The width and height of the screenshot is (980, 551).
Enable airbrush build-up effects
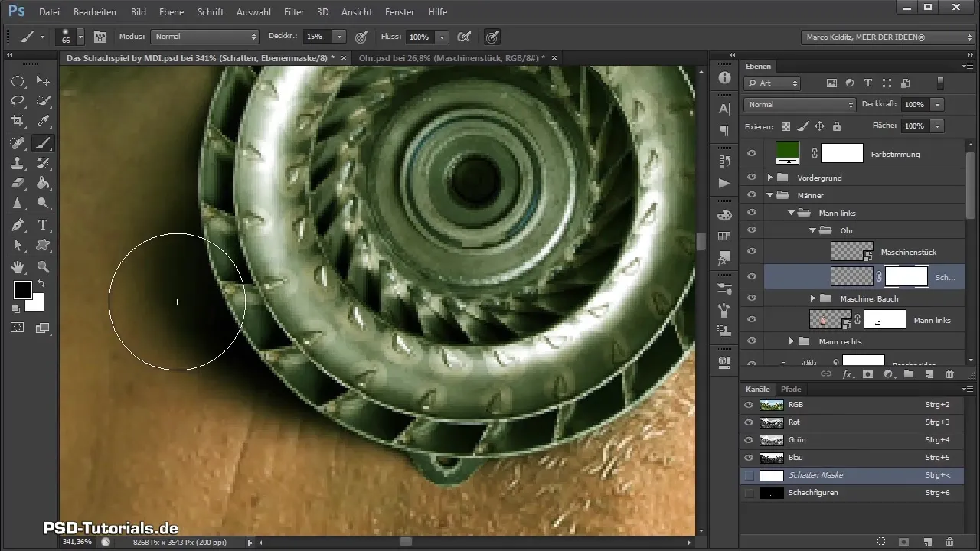(463, 37)
